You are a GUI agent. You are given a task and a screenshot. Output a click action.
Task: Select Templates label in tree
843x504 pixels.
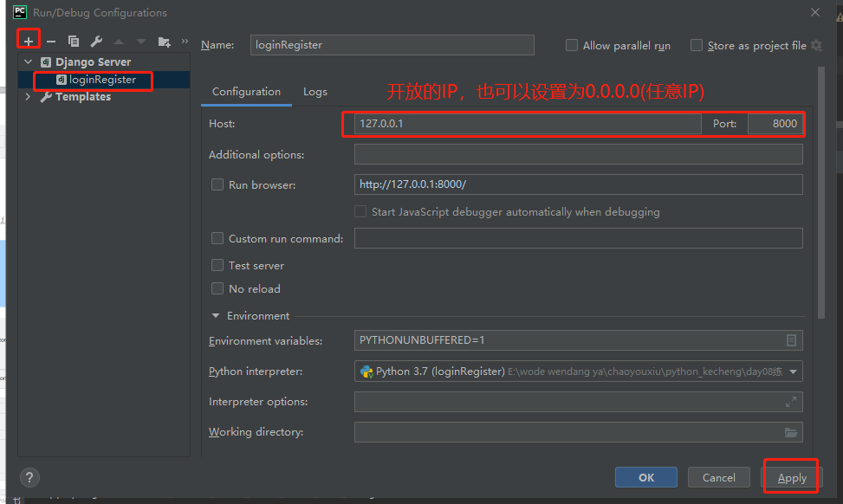pyautogui.click(x=83, y=97)
